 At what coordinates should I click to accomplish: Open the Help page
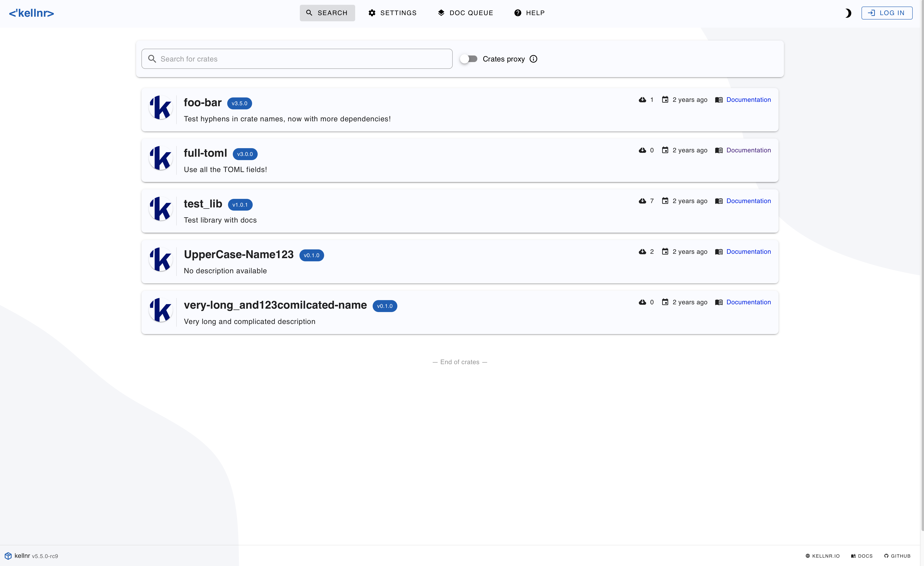coord(529,13)
